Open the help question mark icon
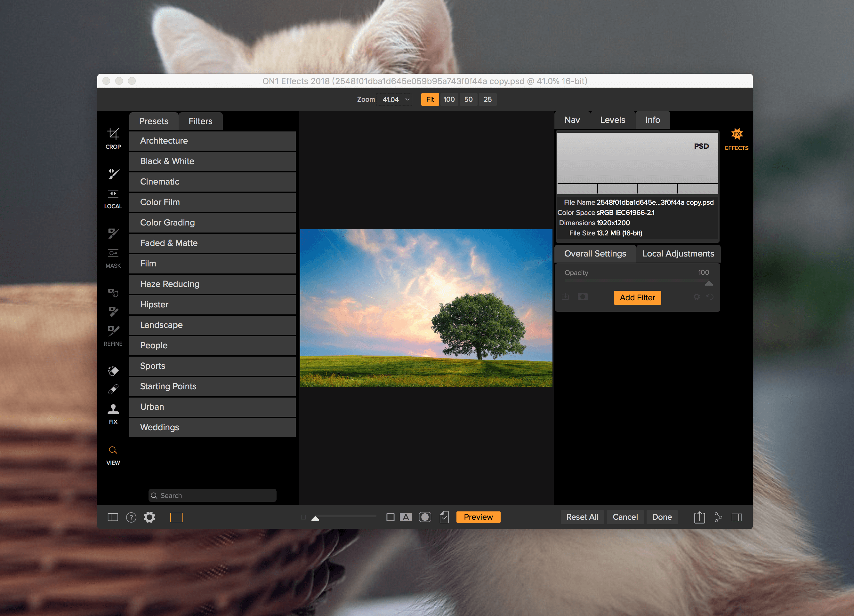 [131, 518]
